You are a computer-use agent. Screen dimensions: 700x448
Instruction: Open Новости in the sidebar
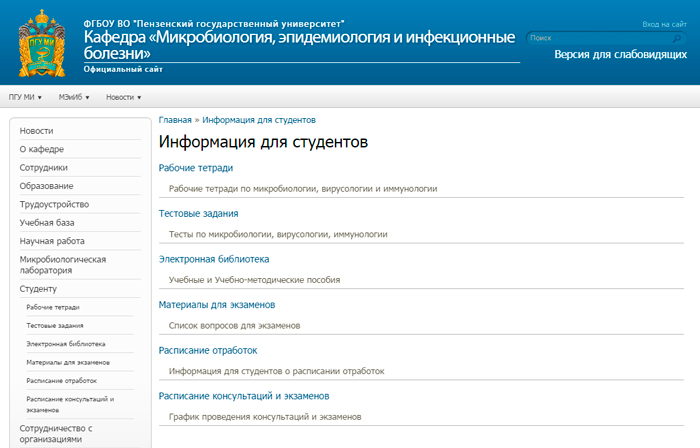(x=36, y=131)
